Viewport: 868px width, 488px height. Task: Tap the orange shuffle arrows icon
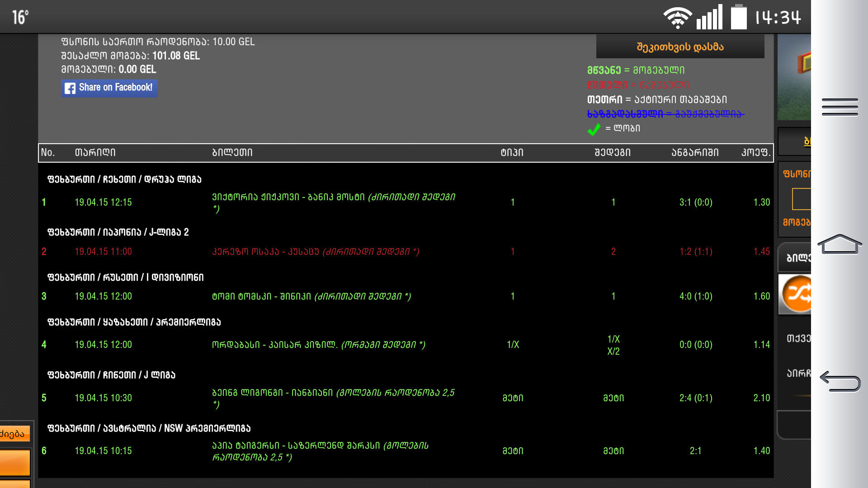pos(797,295)
